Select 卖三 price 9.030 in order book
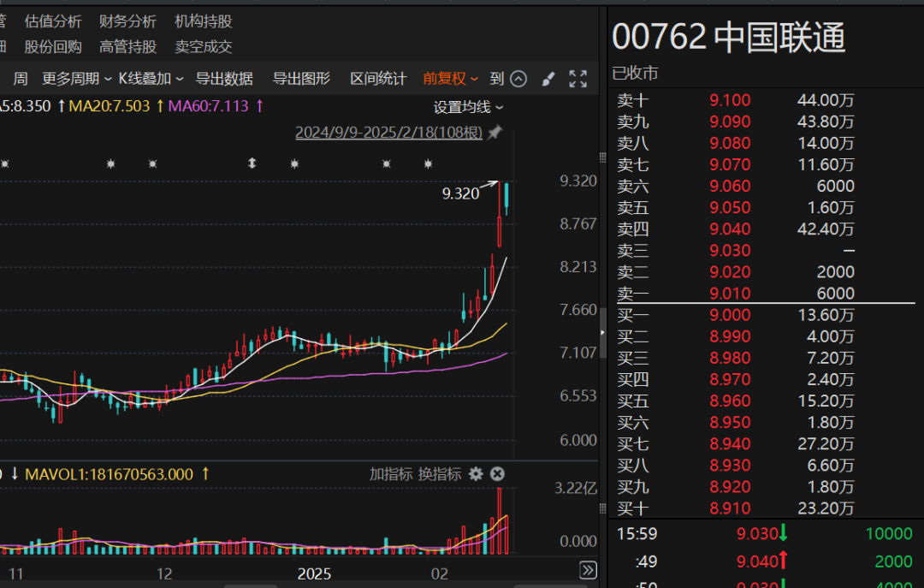Image resolution: width=924 pixels, height=588 pixels. [730, 250]
